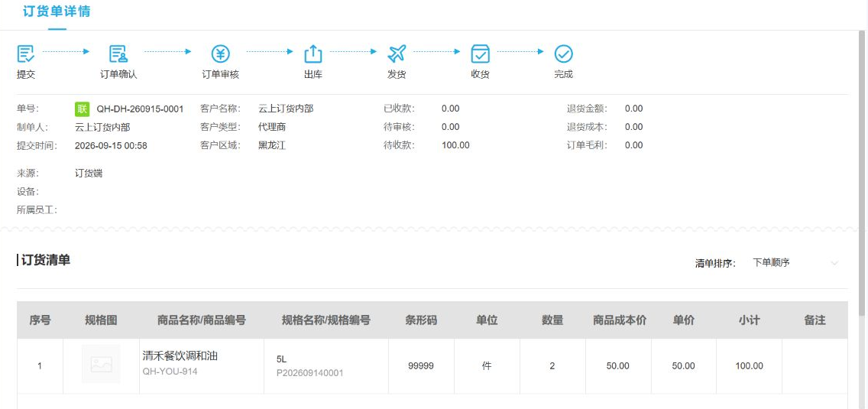The height and width of the screenshot is (409, 868).
Task: Open the 清单排序 下单顺序 dropdown
Action: pyautogui.click(x=795, y=263)
